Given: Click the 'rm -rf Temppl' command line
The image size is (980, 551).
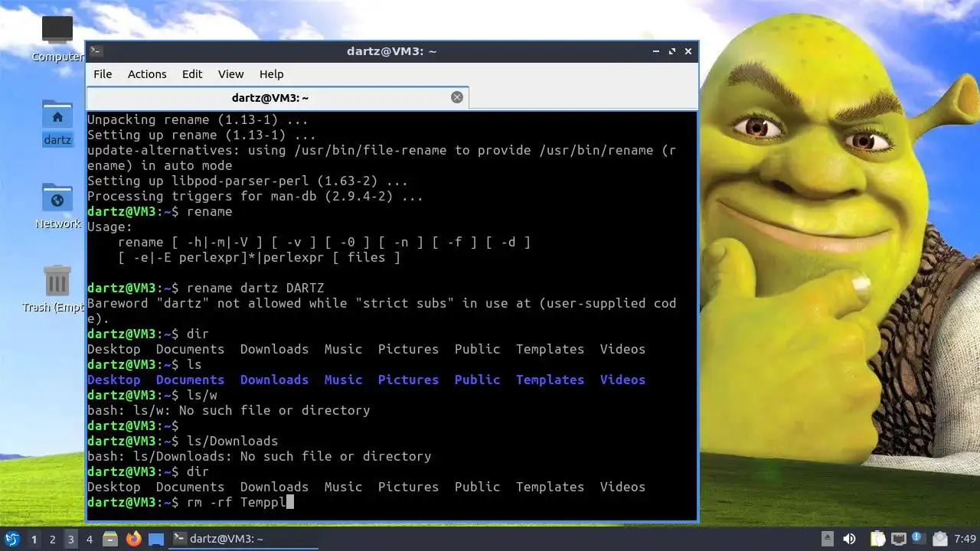Looking at the screenshot, I should click(236, 502).
